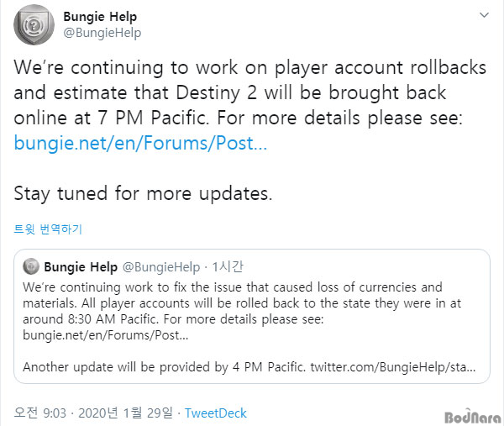The height and width of the screenshot is (426, 504).
Task: Open the tweet options chevron menu
Action: tap(483, 15)
